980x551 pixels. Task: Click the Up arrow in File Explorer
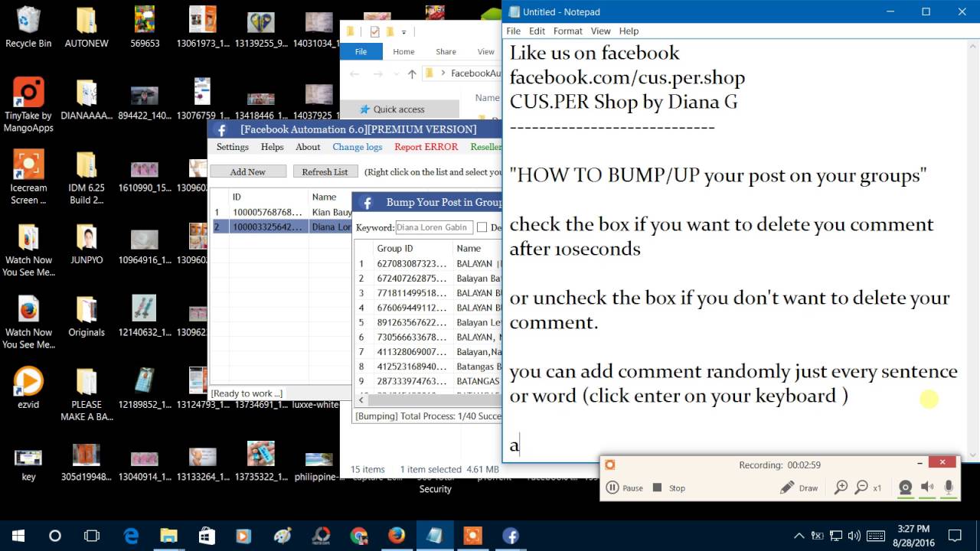(412, 73)
